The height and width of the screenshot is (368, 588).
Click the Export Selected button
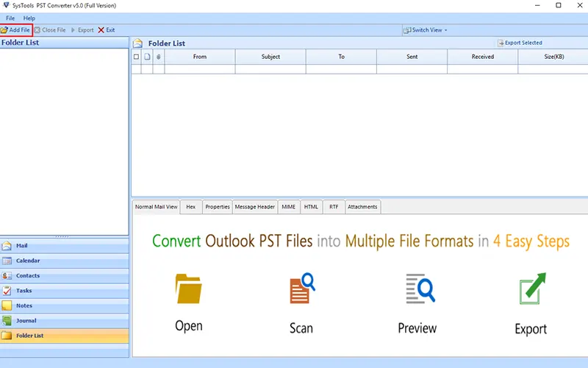coord(520,43)
